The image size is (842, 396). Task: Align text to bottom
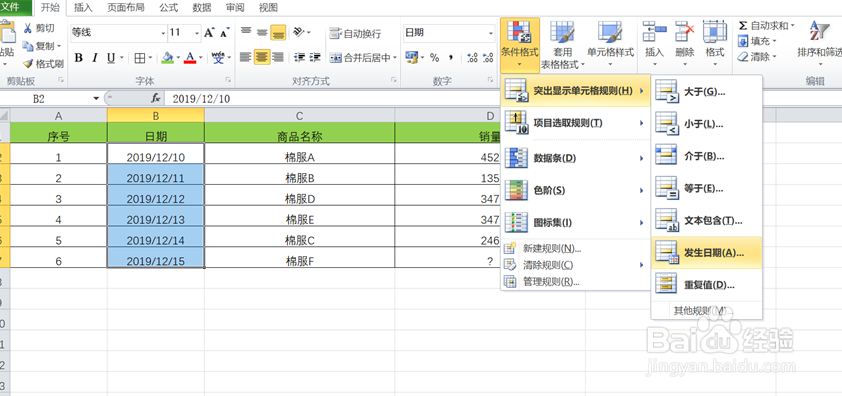coord(278,33)
